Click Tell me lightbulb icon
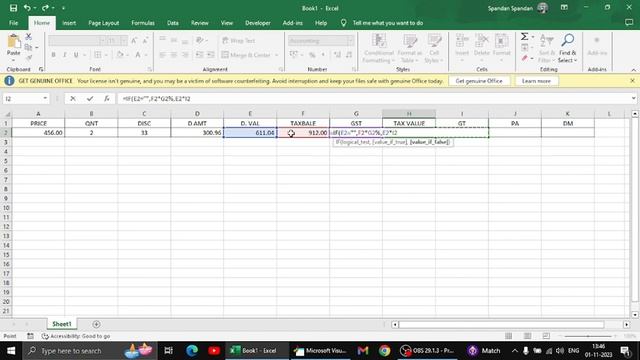The height and width of the screenshot is (360, 640). pos(343,23)
